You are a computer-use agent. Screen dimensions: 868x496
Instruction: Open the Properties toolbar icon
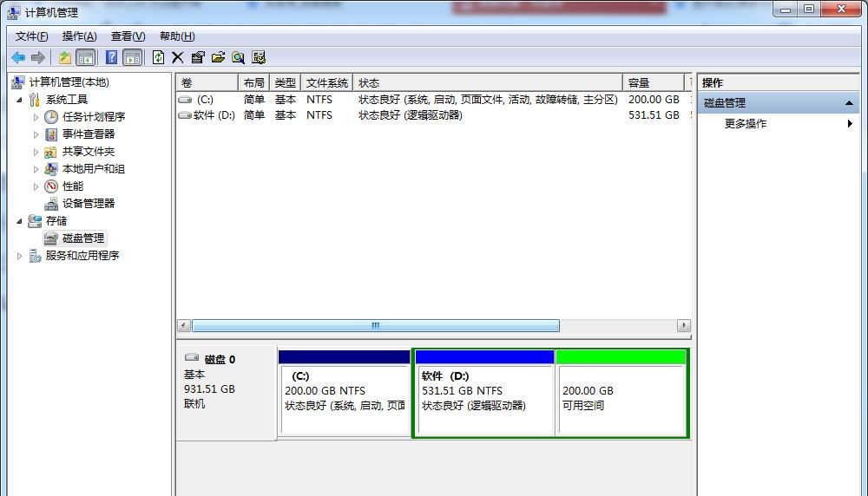tap(198, 57)
